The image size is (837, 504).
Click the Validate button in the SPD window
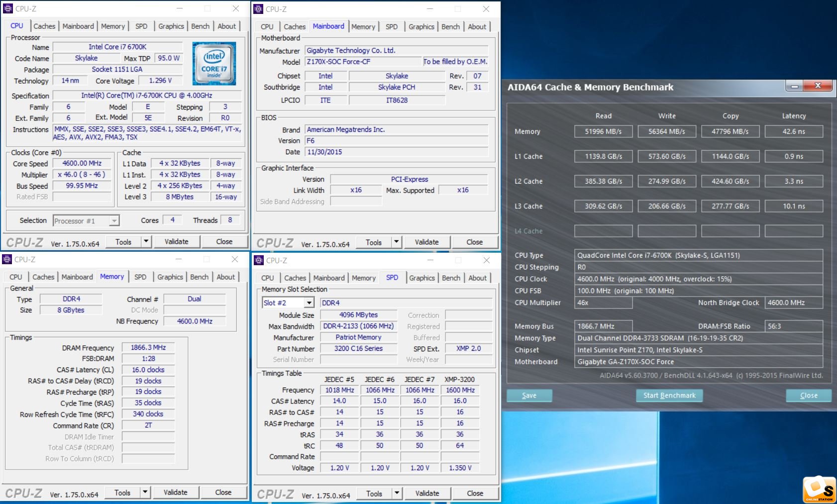[427, 494]
